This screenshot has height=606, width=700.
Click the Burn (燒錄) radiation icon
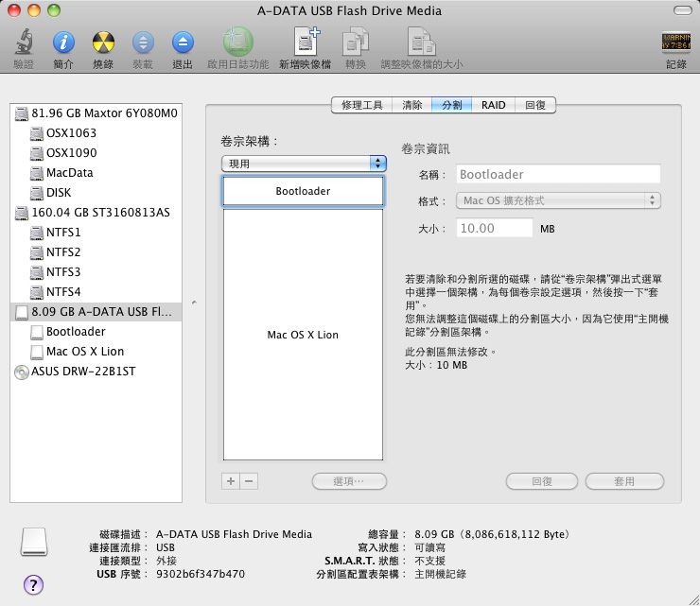(103, 43)
